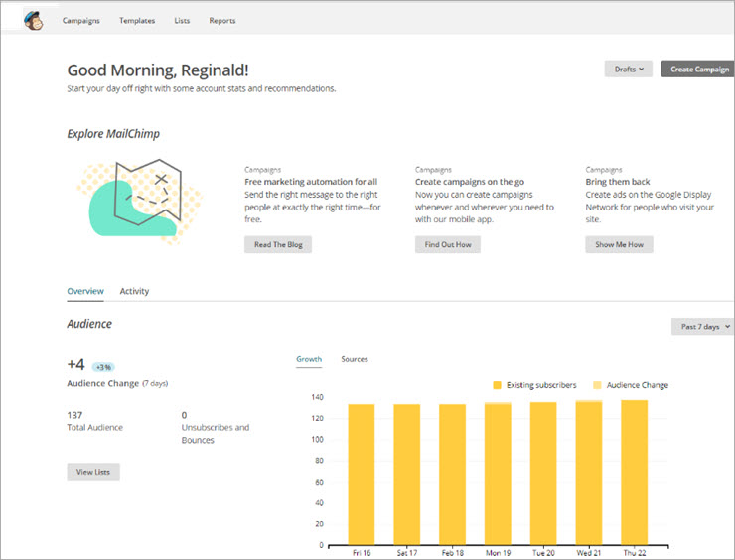Image resolution: width=735 pixels, height=560 pixels.
Task: Click the Existing subscribers legend swatch
Action: point(498,385)
